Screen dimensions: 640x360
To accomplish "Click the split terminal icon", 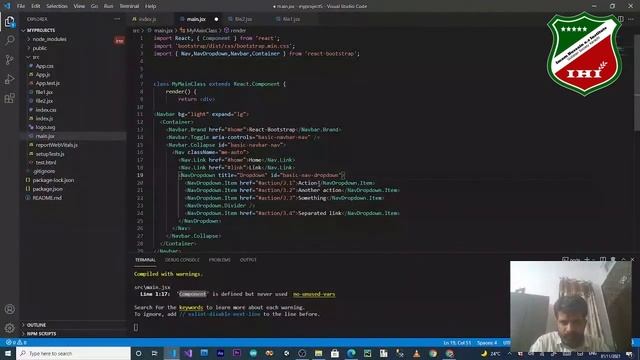I will 603,260.
